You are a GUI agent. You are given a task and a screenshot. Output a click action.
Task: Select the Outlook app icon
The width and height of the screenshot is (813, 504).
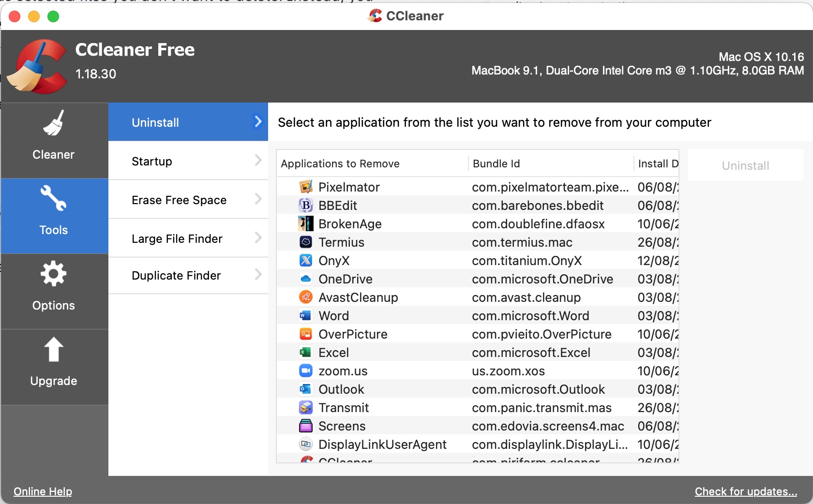coord(306,389)
